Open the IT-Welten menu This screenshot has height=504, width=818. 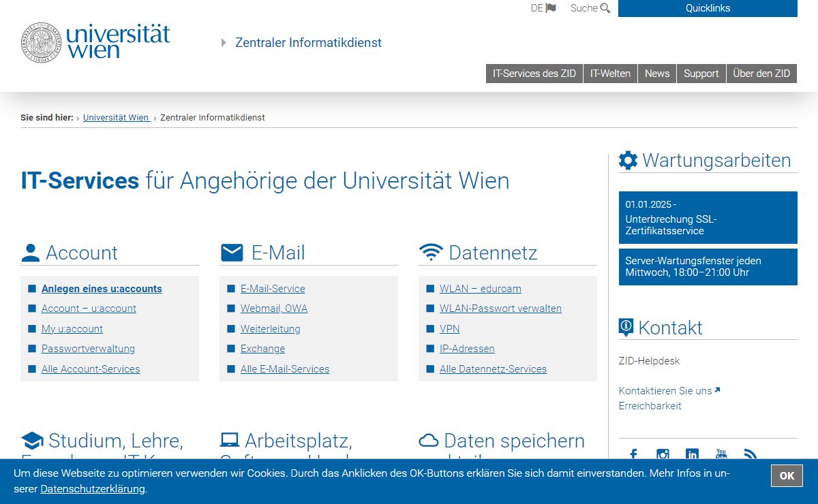point(610,74)
